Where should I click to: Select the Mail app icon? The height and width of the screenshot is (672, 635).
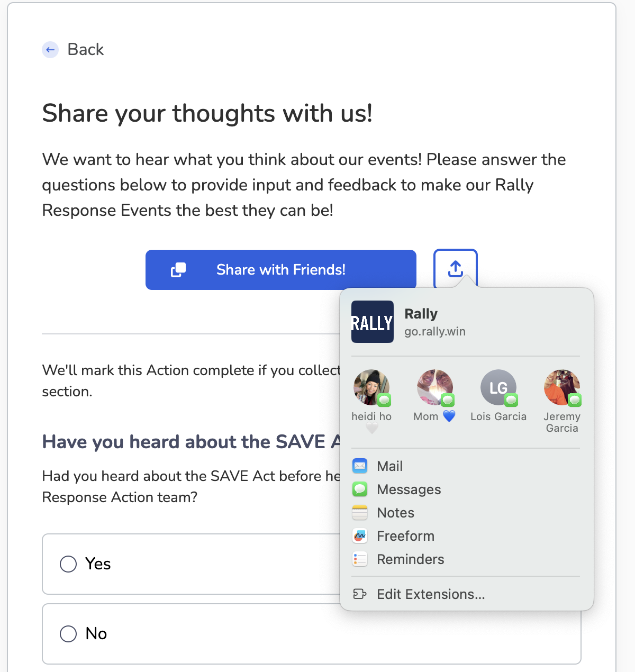(x=360, y=466)
